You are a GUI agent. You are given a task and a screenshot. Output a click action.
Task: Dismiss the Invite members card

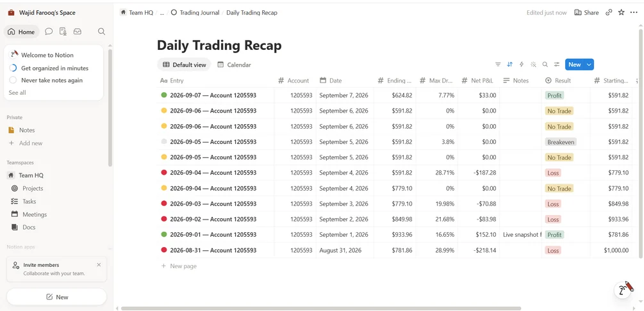click(99, 265)
